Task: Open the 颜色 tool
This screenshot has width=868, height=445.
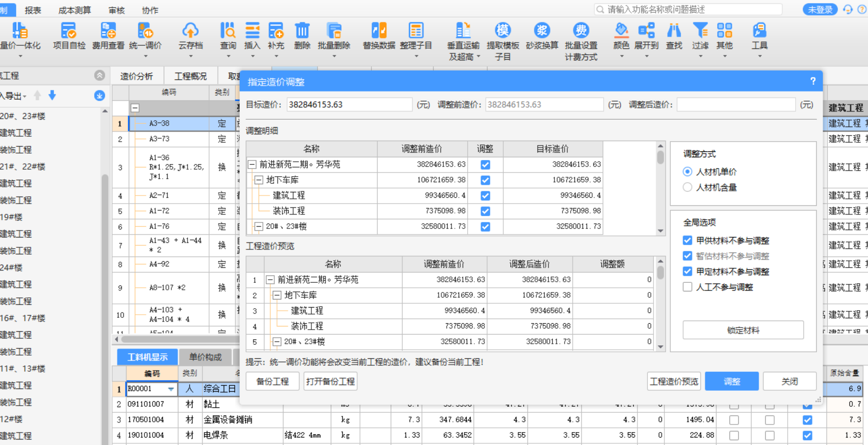Action: pos(621,37)
